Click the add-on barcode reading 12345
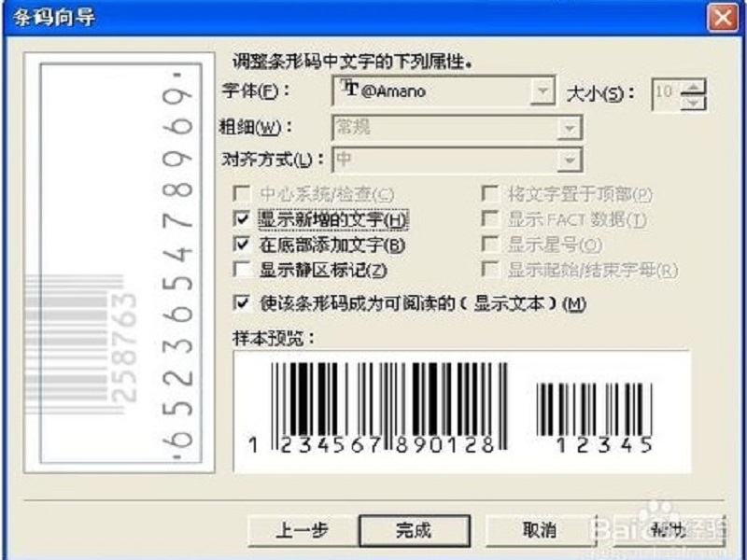The height and width of the screenshot is (560, 747). [595, 417]
